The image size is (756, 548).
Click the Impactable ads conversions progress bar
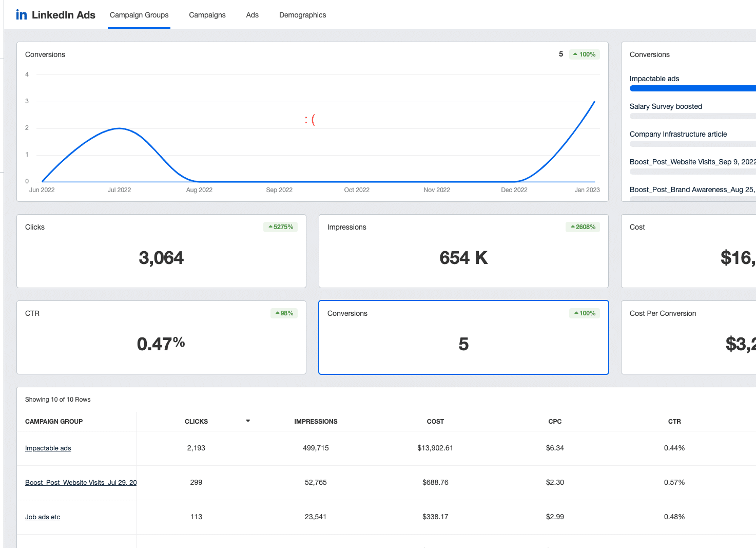(692, 88)
